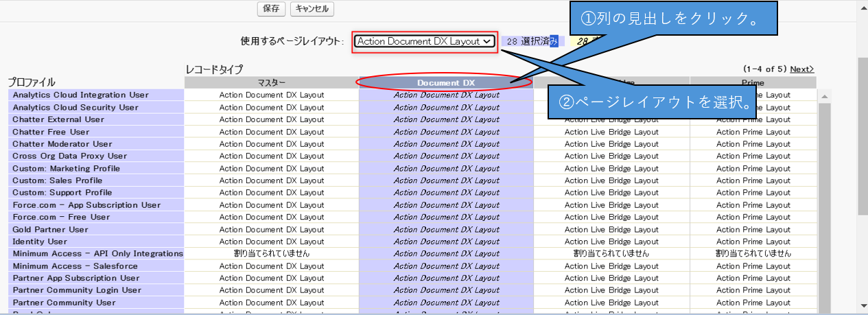Select Document DX cell for Cross Org Data Proxy User
Screen dimensions: 868x315
[x=446, y=156]
